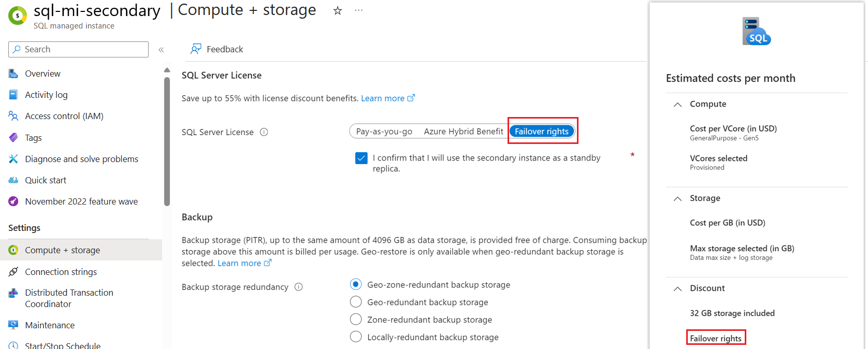The width and height of the screenshot is (868, 349).
Task: Collapse the sidebar with the double chevron icon
Action: coord(161,50)
